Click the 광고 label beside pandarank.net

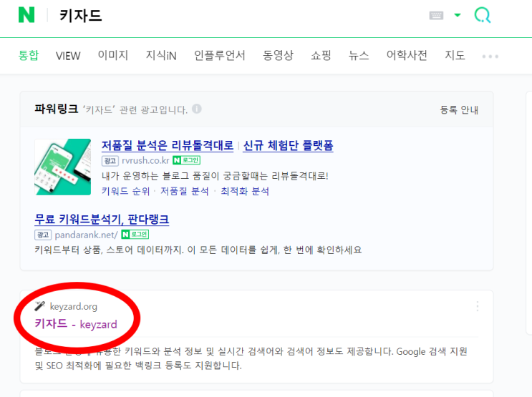click(43, 235)
